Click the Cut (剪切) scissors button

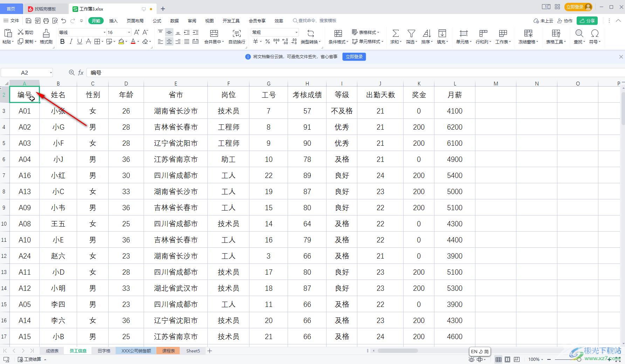[26, 32]
